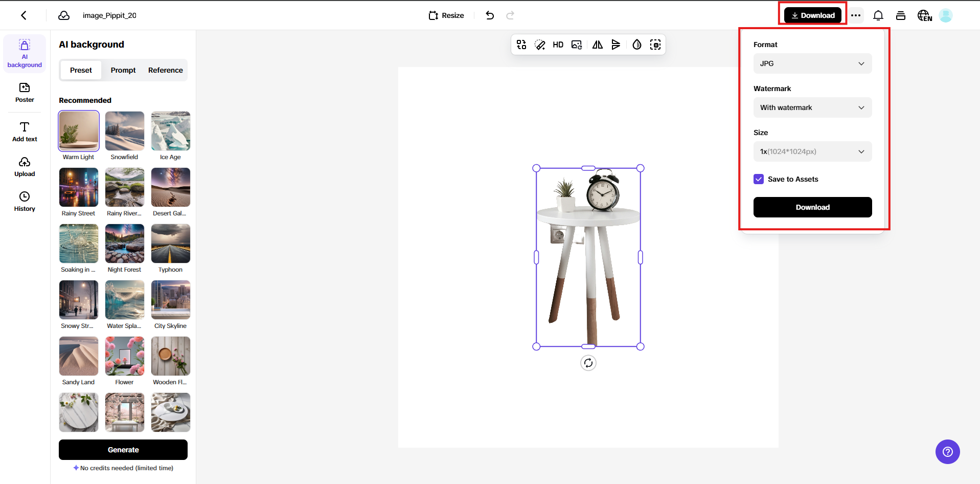This screenshot has width=980, height=484.
Task: Redo the last undone action
Action: click(510, 15)
